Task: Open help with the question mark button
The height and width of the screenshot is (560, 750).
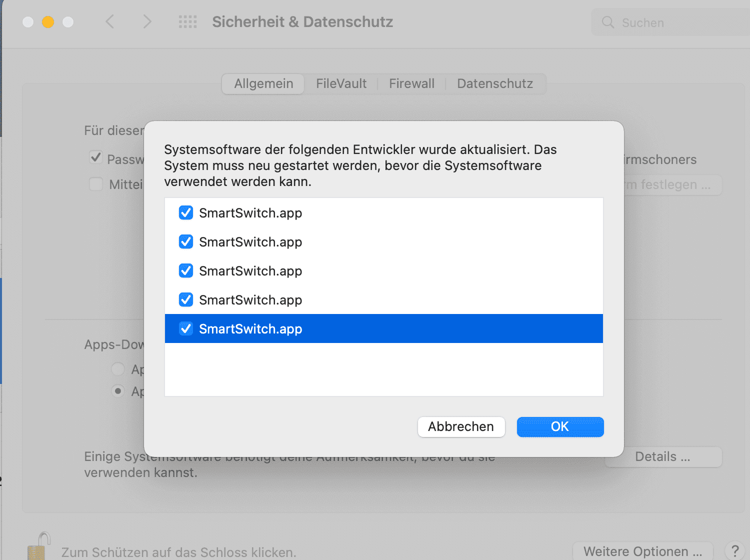Action: 734,551
